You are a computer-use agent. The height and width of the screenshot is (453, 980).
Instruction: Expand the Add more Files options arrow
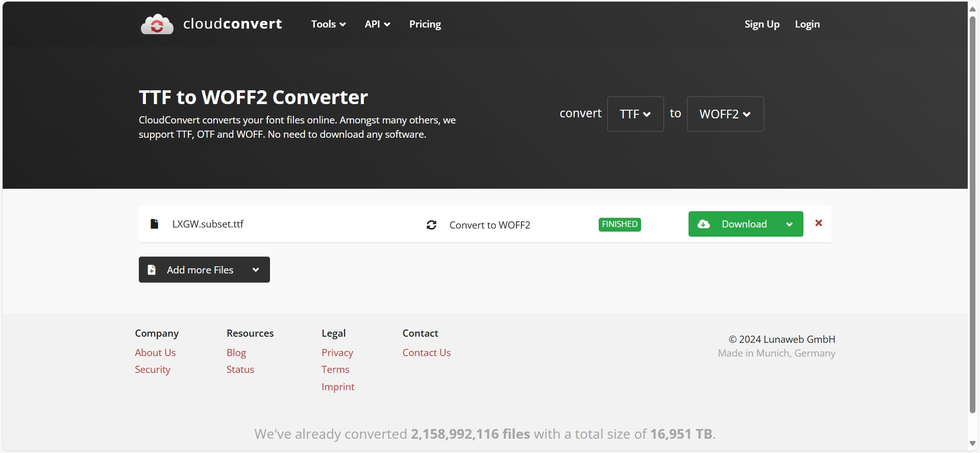pyautogui.click(x=256, y=270)
